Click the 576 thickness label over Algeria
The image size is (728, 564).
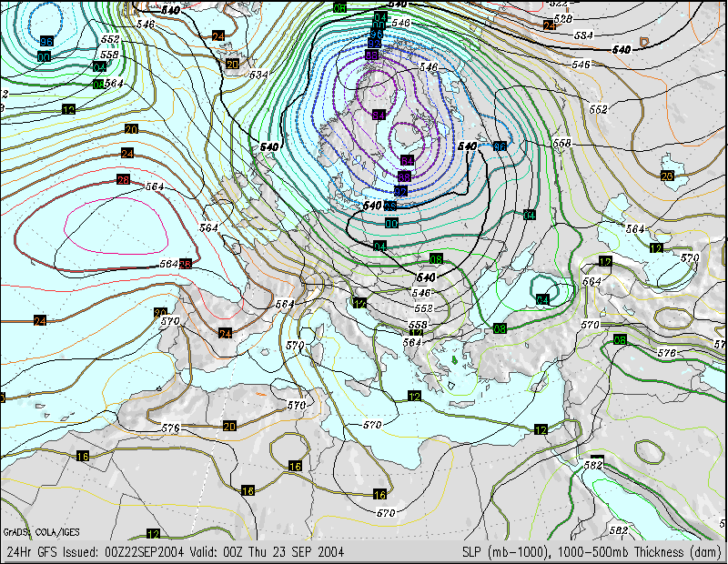pos(170,428)
